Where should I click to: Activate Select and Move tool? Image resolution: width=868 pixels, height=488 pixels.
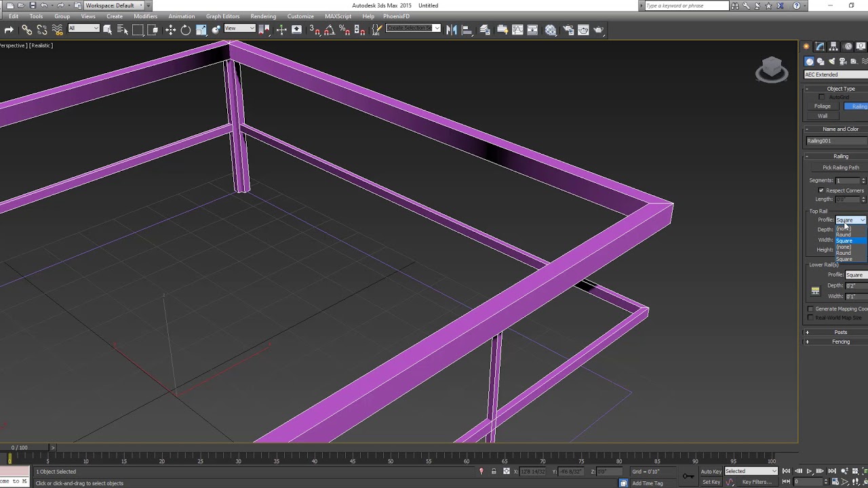[x=170, y=30]
